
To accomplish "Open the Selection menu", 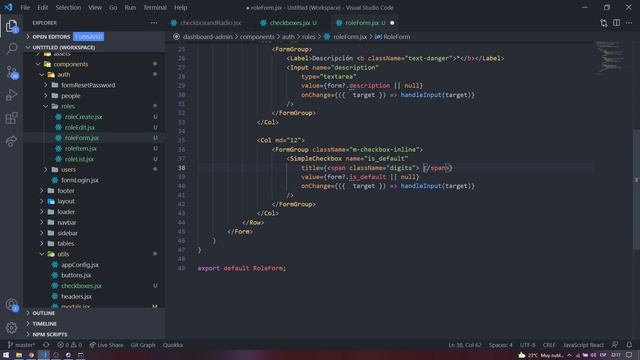I will tap(68, 7).
